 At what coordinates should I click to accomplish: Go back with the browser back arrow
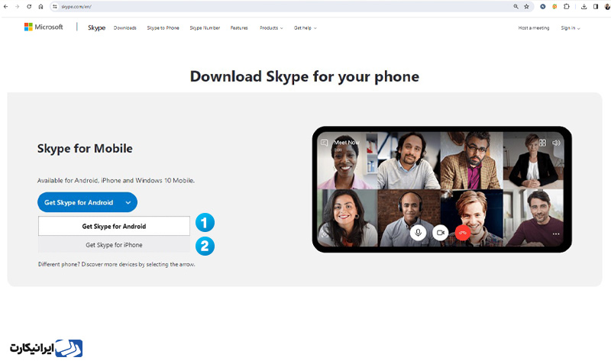tap(6, 7)
